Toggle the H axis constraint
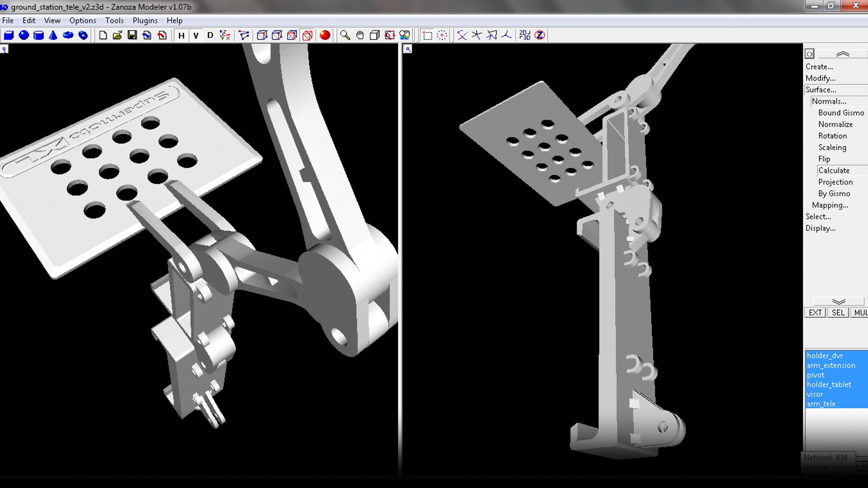The width and height of the screenshot is (868, 488). point(181,35)
